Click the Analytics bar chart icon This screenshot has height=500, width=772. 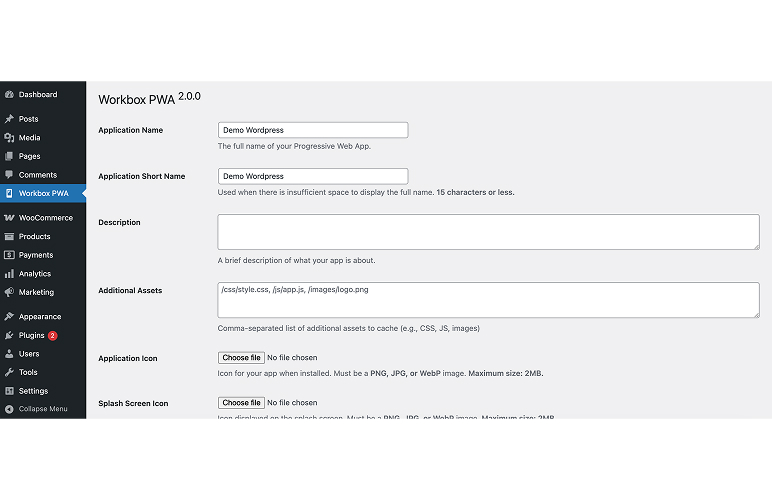click(x=9, y=274)
